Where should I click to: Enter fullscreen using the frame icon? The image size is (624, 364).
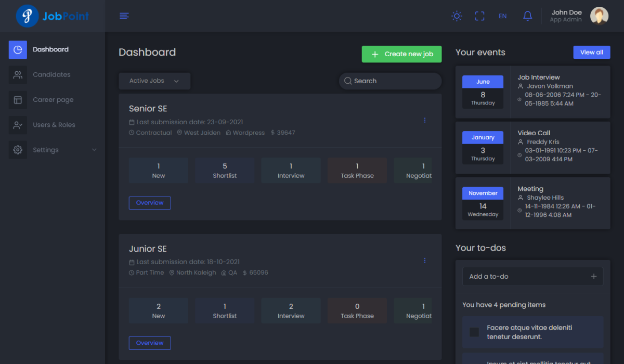[479, 16]
